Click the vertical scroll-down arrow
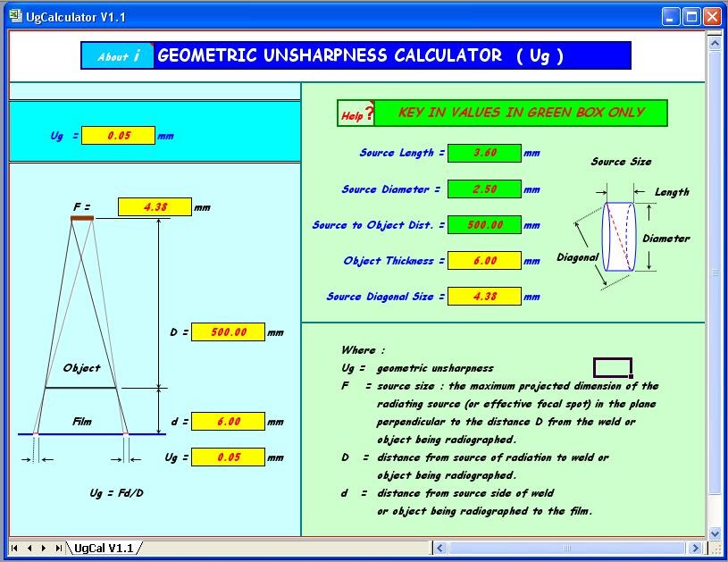 [715, 533]
